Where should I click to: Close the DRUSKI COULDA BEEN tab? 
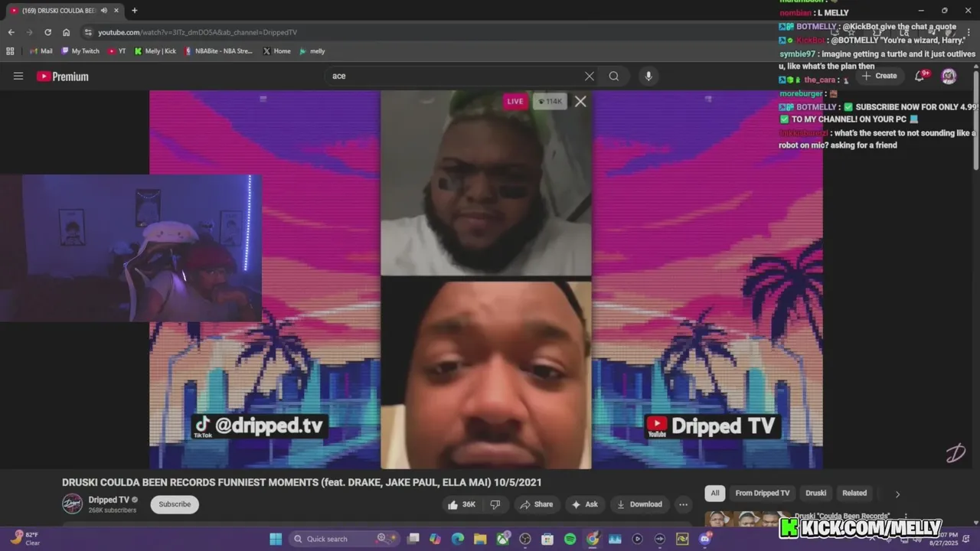[116, 11]
